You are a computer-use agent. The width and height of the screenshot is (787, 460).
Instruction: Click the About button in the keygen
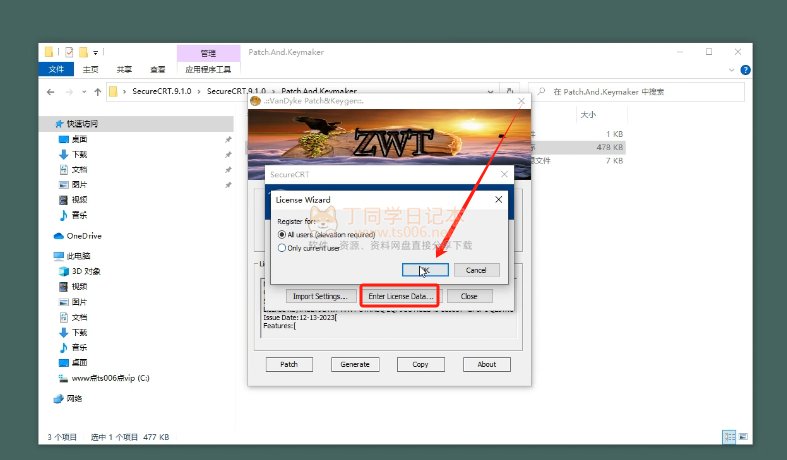pos(486,364)
